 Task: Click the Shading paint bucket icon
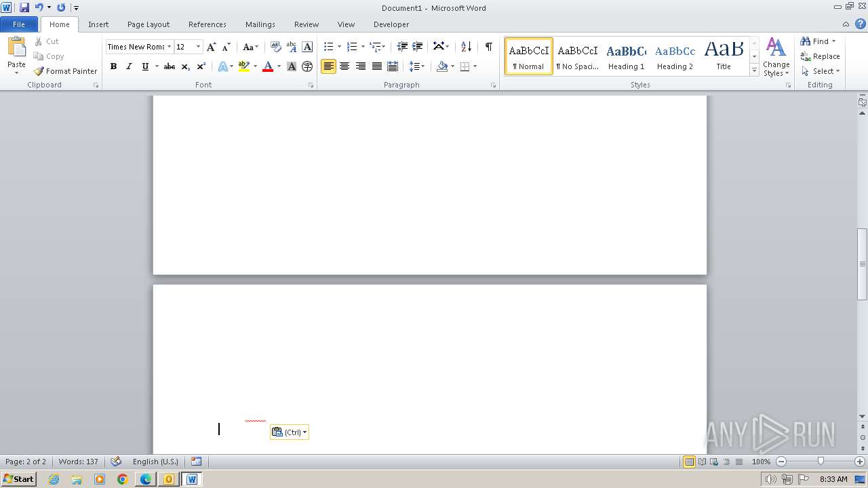tap(442, 66)
